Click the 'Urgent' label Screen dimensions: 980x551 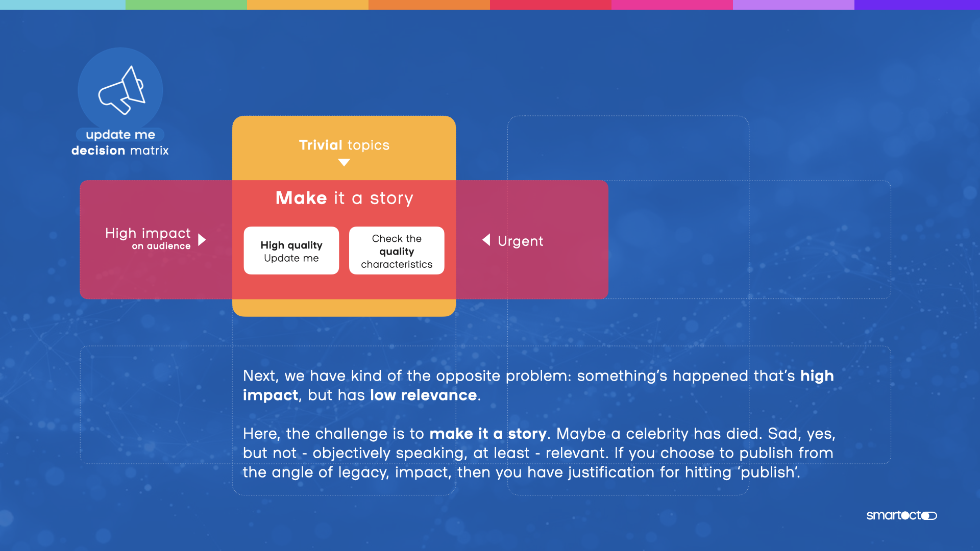520,241
